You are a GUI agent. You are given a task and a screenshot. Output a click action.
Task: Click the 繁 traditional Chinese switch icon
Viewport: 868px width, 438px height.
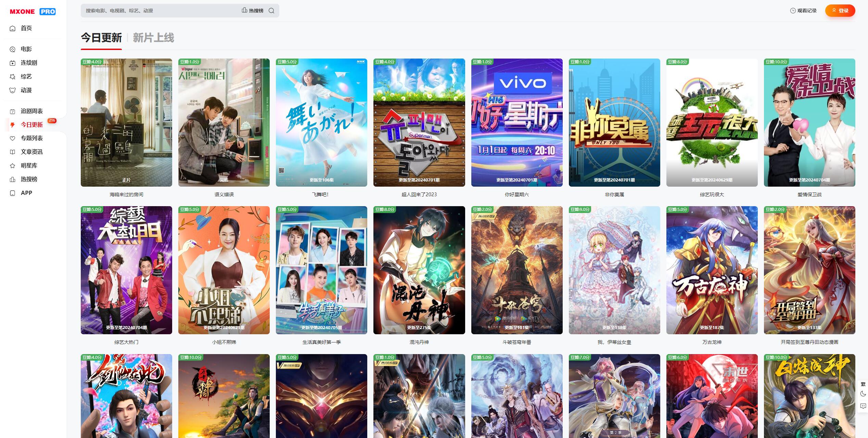pyautogui.click(x=863, y=384)
